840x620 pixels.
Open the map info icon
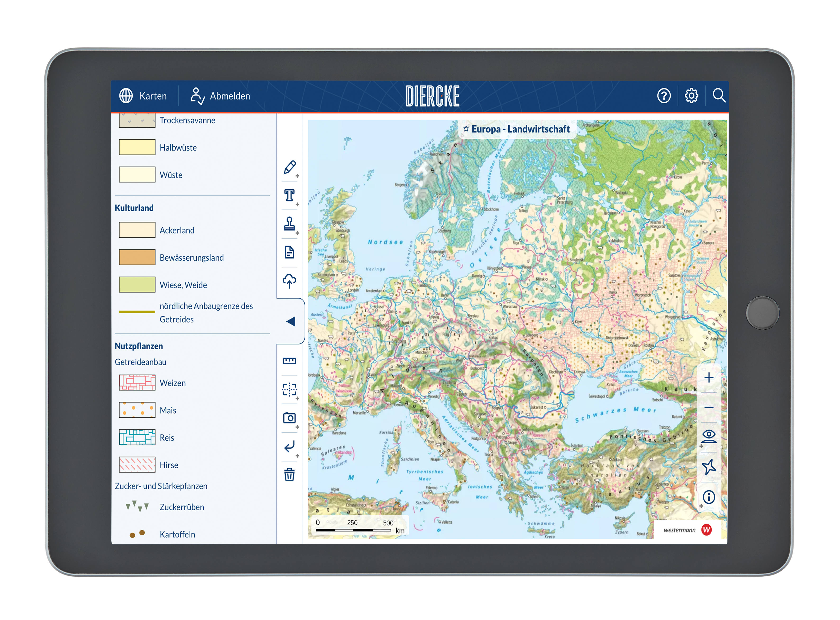[709, 498]
